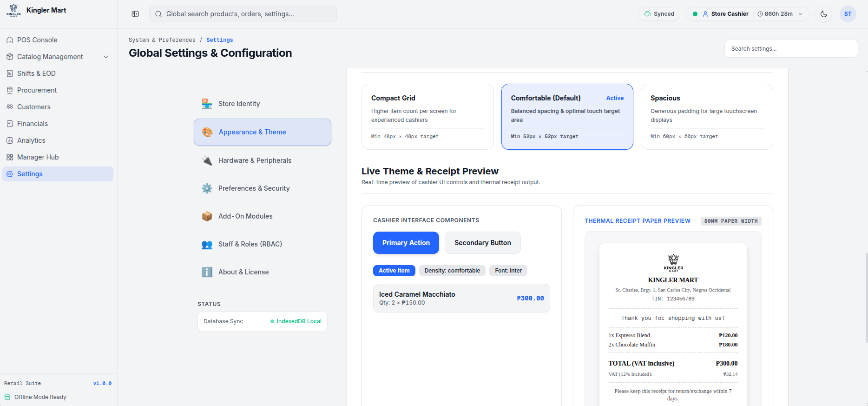Click the Kingler Mart crown logo

pyautogui.click(x=13, y=10)
